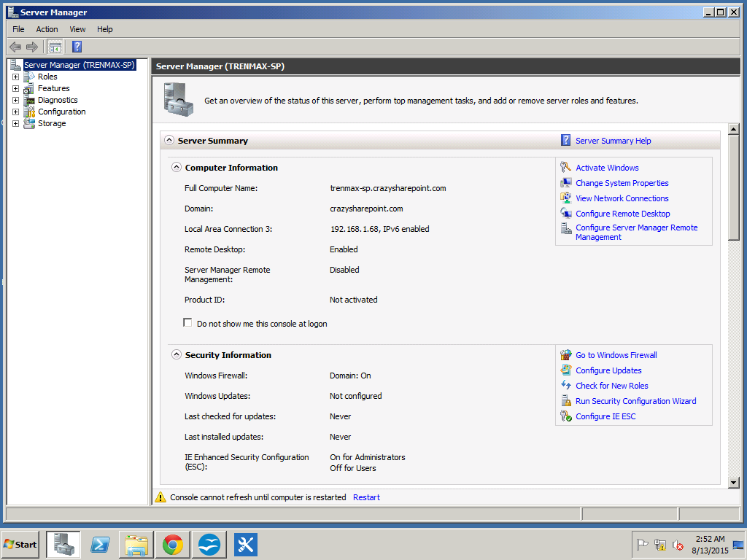Click the Features icon in tree
The width and height of the screenshot is (747, 560).
point(29,88)
